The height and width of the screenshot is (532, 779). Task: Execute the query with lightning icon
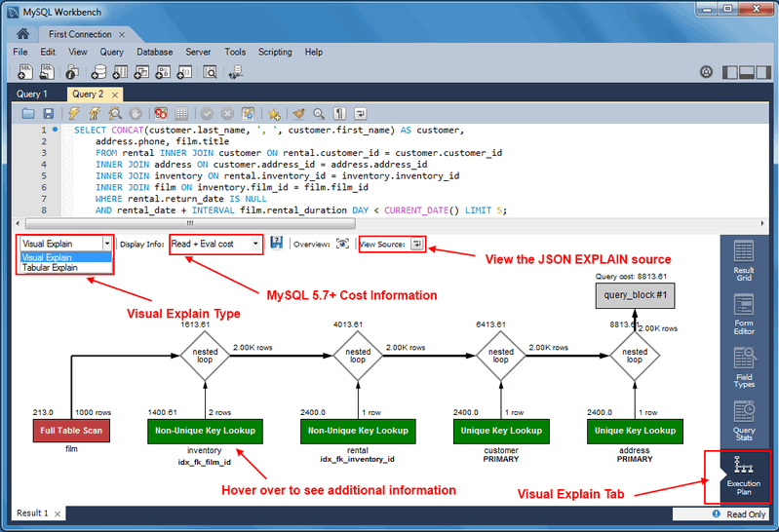coord(74,114)
